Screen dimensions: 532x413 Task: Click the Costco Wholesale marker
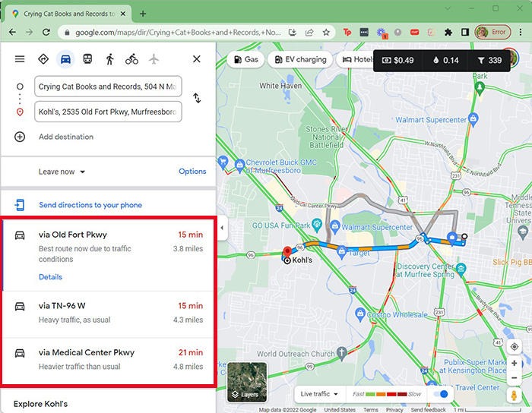(x=359, y=314)
